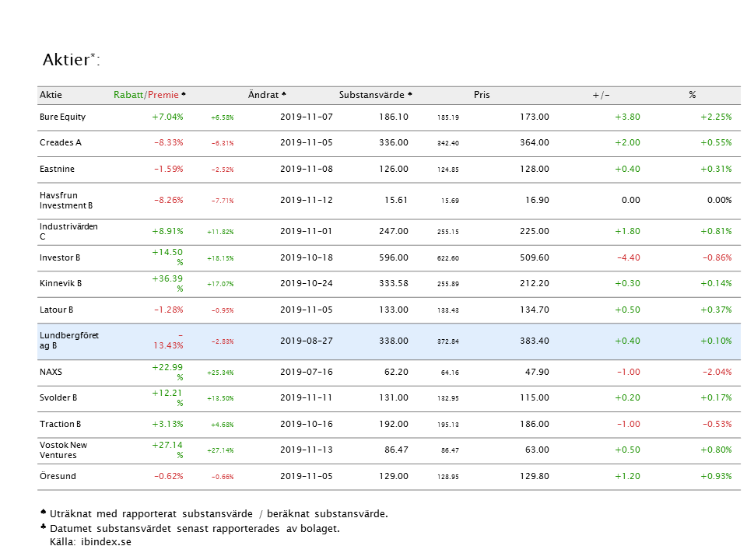
Task: Select the Eastnine stock name
Action: [x=57, y=169]
